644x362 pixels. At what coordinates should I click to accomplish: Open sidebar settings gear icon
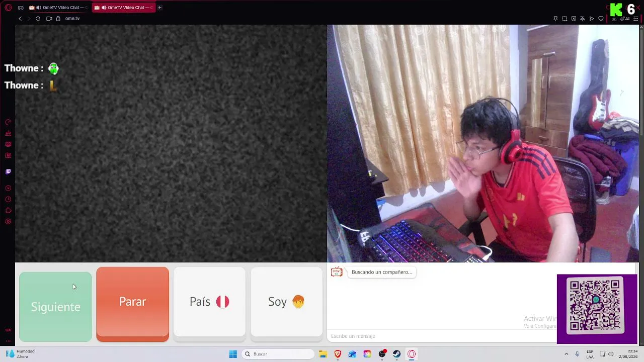tap(8, 222)
